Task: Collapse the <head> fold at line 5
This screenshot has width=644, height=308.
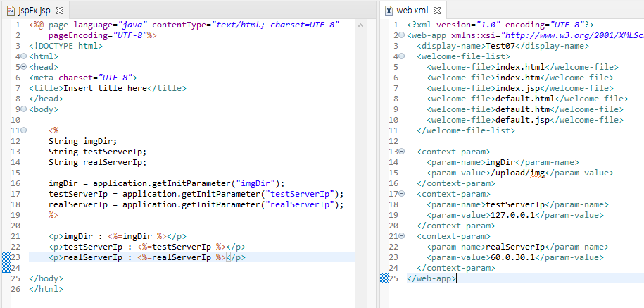Action: coord(23,67)
